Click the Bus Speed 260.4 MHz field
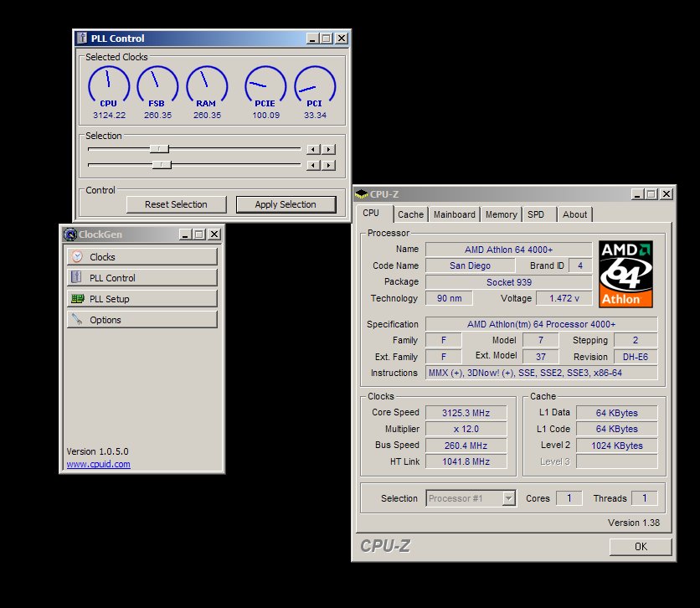The image size is (700, 608). (466, 445)
